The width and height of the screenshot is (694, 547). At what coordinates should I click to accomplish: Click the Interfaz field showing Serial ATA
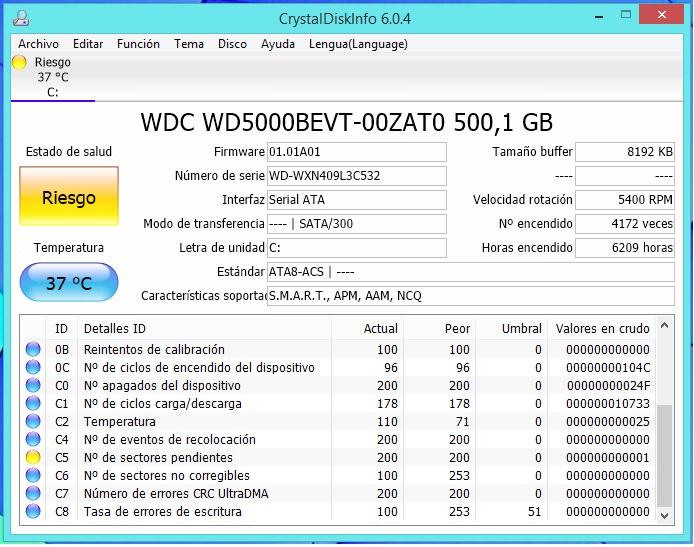[x=356, y=200]
